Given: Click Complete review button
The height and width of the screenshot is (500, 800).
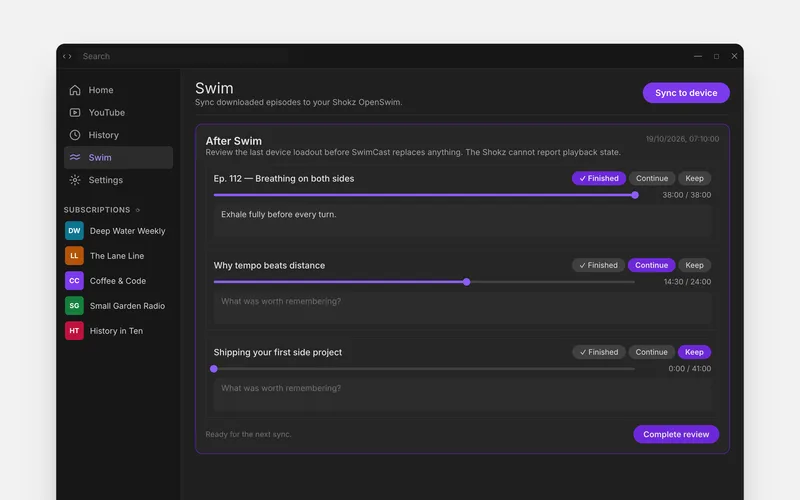Looking at the screenshot, I should 676,434.
